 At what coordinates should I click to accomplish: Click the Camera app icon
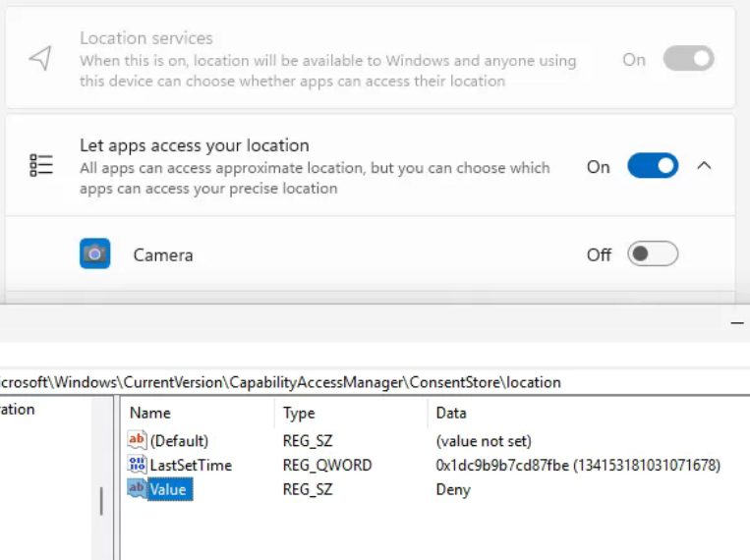(95, 254)
